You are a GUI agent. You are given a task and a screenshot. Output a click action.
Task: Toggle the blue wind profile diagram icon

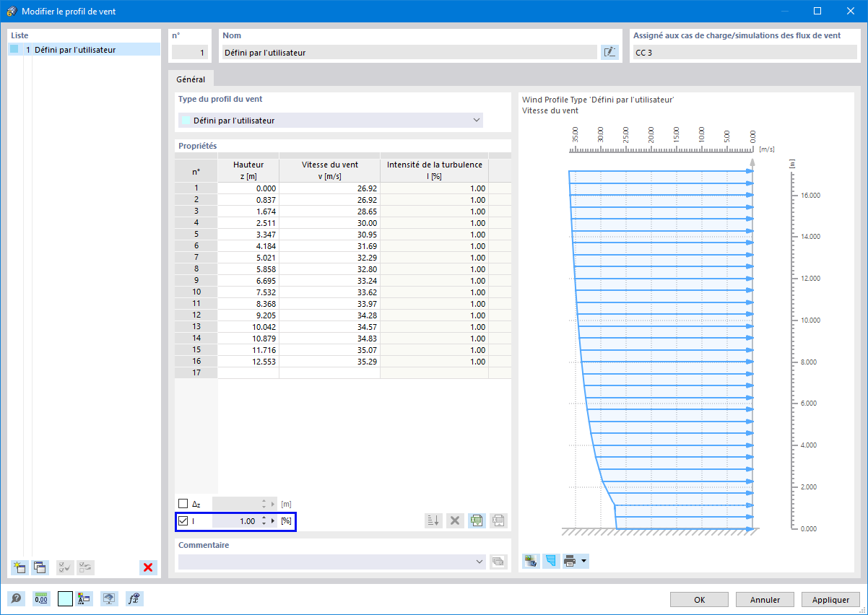[551, 561]
